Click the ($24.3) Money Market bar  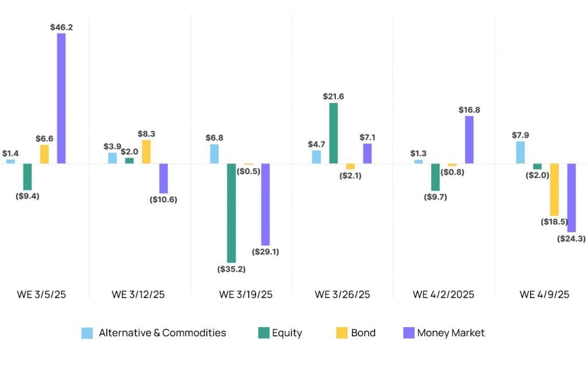[x=571, y=197]
